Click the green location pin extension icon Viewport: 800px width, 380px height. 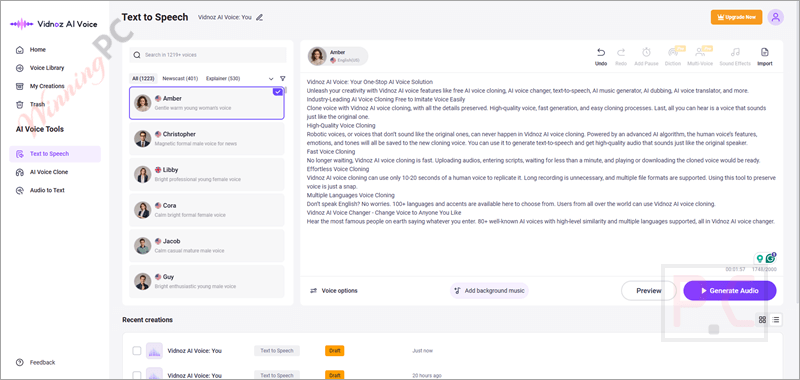coord(759,259)
